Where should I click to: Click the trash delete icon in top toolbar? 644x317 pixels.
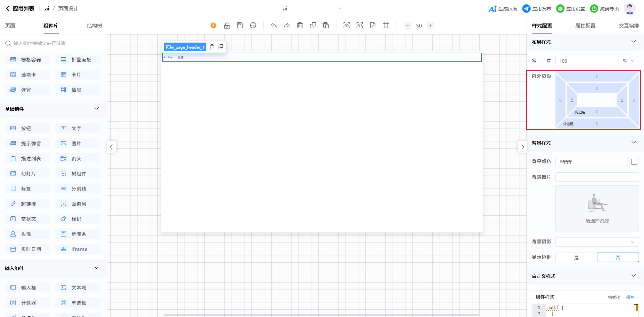click(300, 25)
